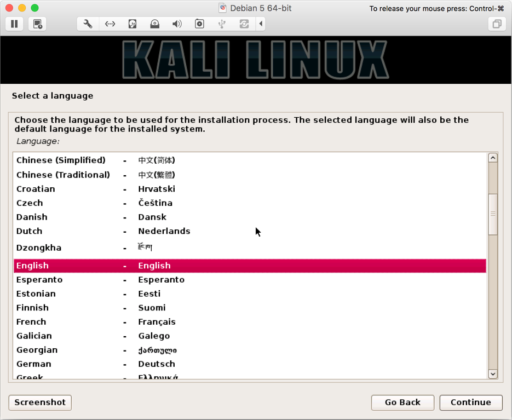The image size is (512, 420).
Task: Toggle the sound device speaker icon
Action: (177, 24)
